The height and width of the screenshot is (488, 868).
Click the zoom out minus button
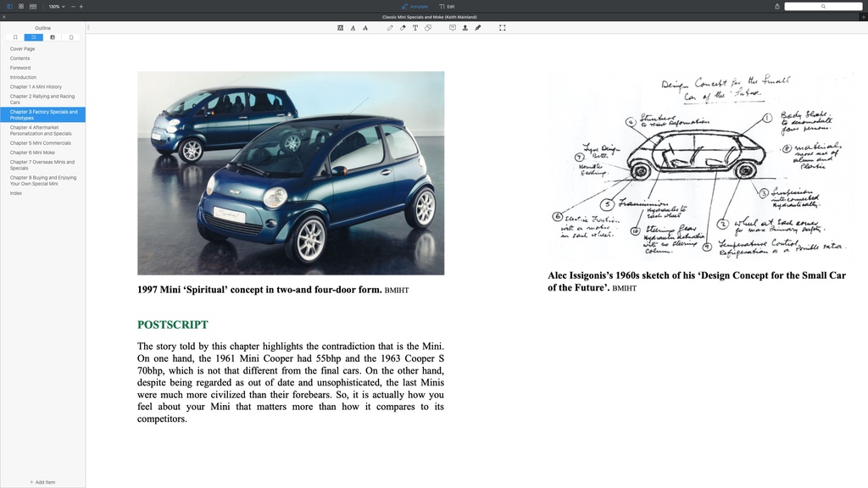[73, 6]
